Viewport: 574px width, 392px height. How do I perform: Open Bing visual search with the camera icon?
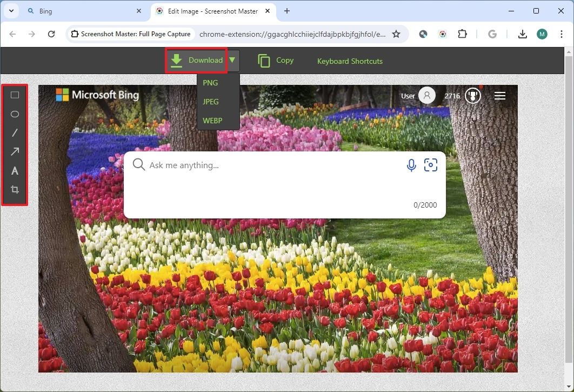point(431,165)
